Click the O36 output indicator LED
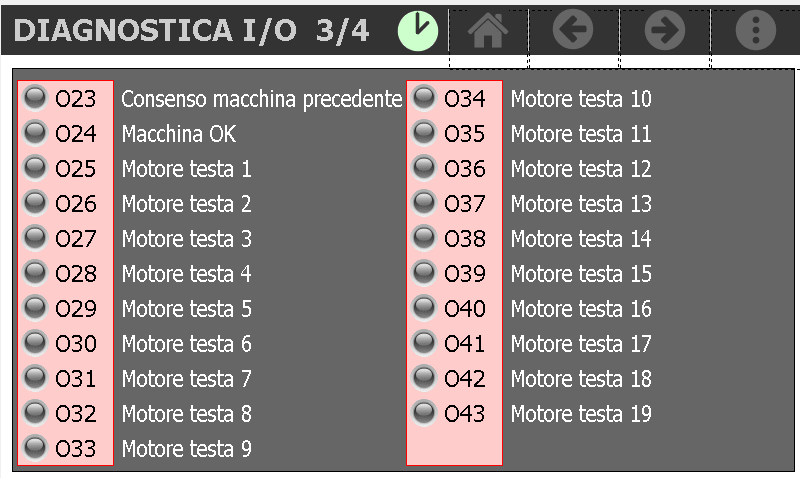Image resolution: width=800 pixels, height=478 pixels. 425,167
